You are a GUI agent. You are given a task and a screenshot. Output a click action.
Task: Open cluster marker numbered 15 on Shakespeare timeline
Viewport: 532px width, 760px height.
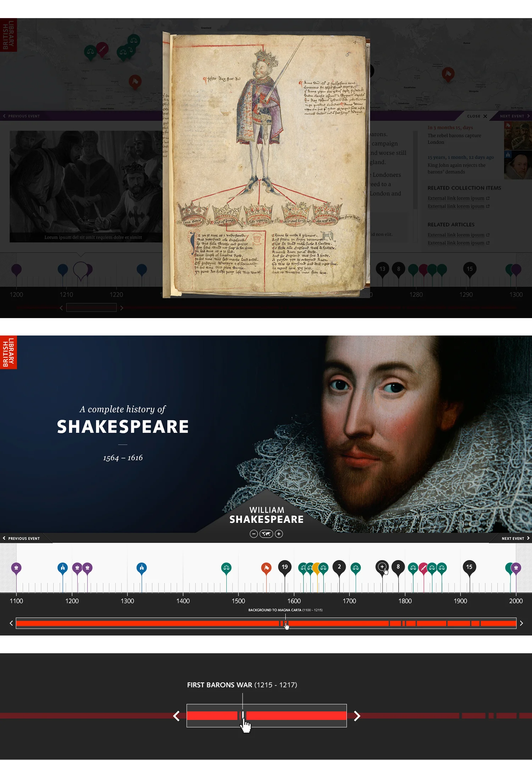(470, 567)
